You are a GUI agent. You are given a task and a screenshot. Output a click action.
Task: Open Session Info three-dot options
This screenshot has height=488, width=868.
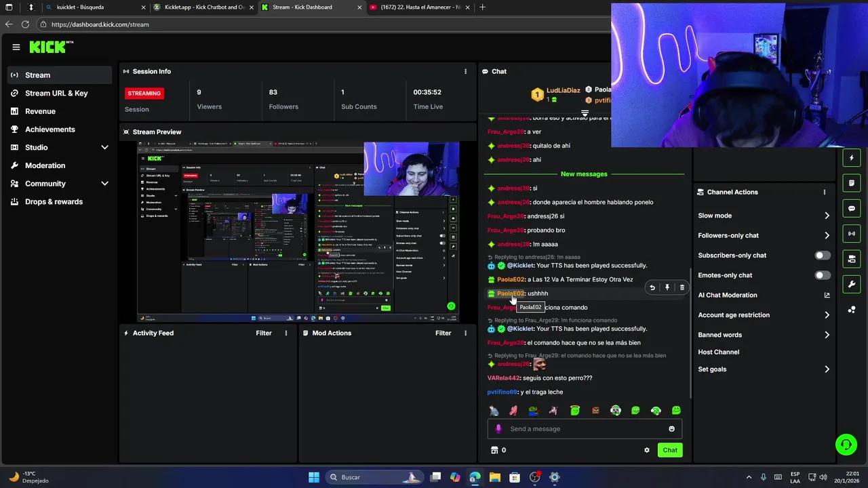465,71
